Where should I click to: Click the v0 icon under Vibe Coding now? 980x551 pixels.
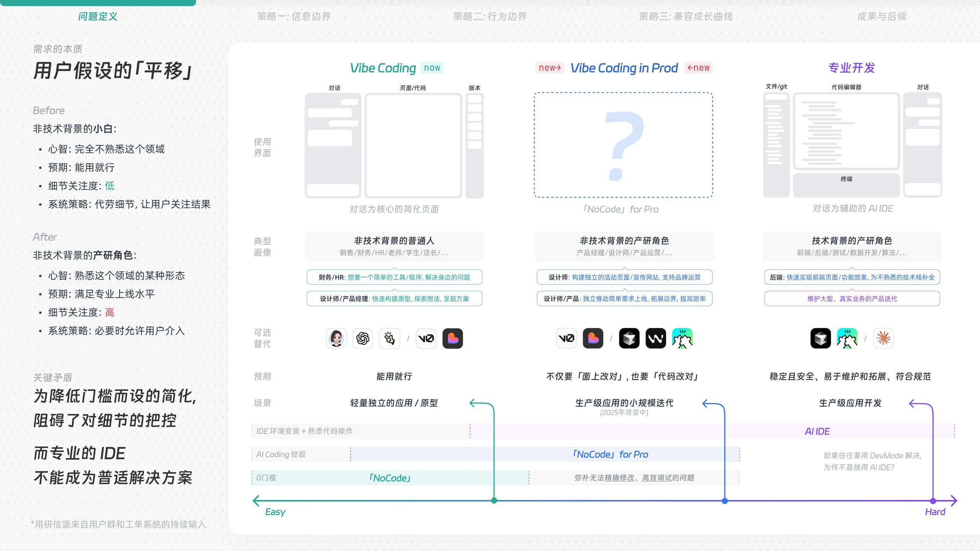(426, 338)
